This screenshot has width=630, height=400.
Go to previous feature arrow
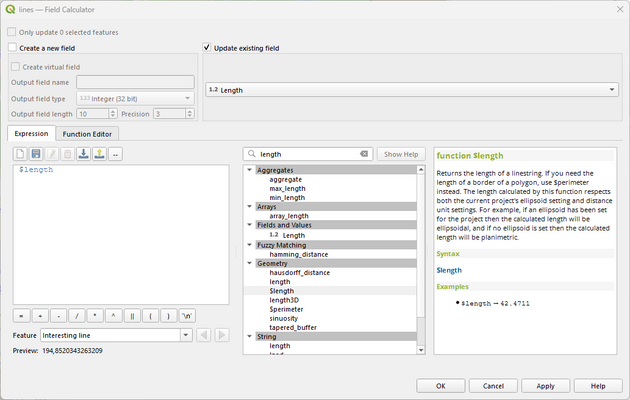coord(204,335)
